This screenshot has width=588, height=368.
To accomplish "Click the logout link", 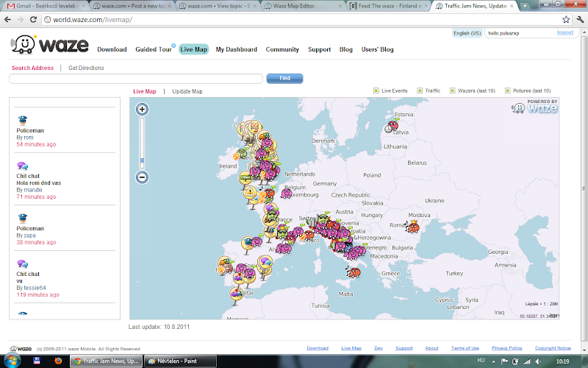I will click(564, 32).
